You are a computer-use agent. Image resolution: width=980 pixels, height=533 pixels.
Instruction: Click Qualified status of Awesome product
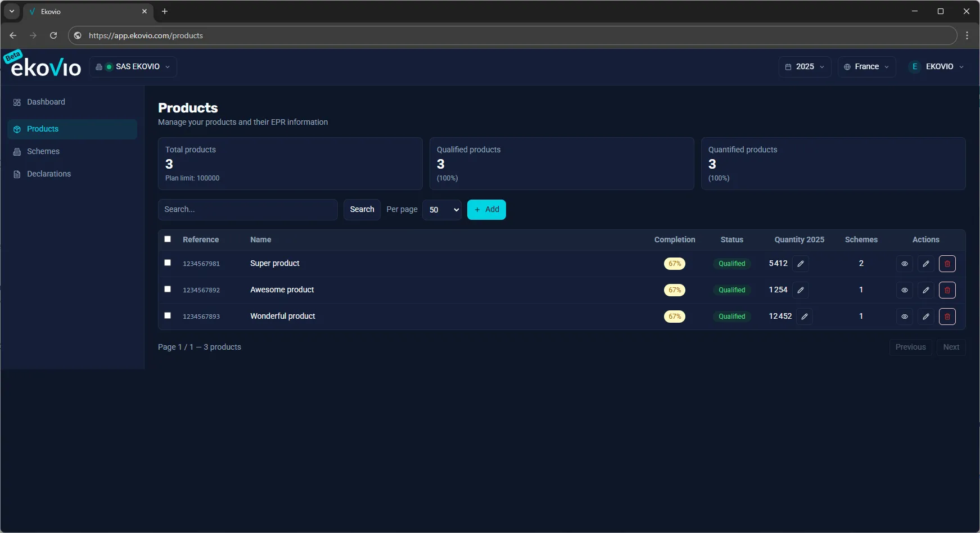click(x=732, y=290)
